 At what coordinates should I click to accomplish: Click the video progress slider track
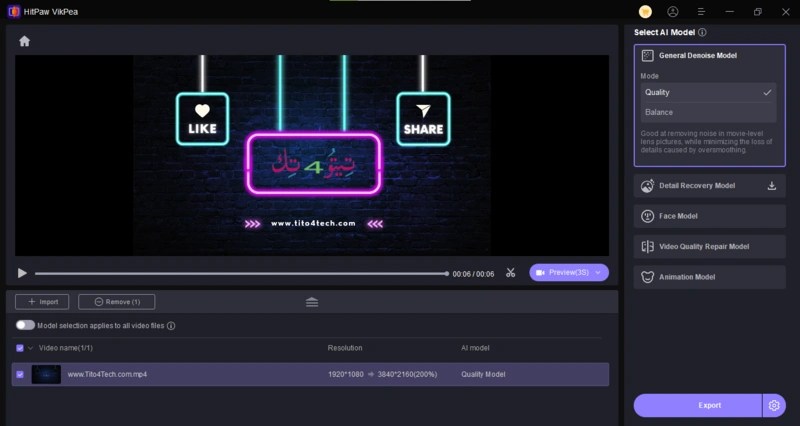241,274
